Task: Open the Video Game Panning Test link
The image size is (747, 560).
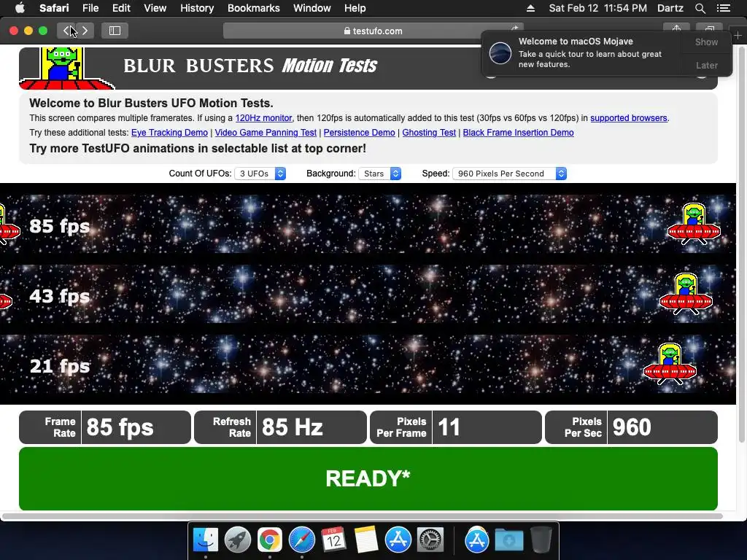Action: click(x=266, y=133)
